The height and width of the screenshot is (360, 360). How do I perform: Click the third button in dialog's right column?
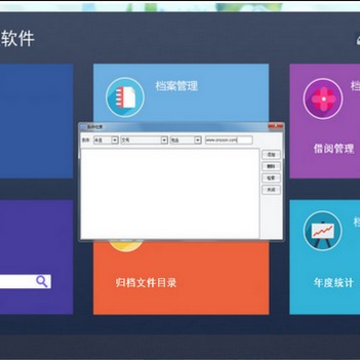coord(271,178)
